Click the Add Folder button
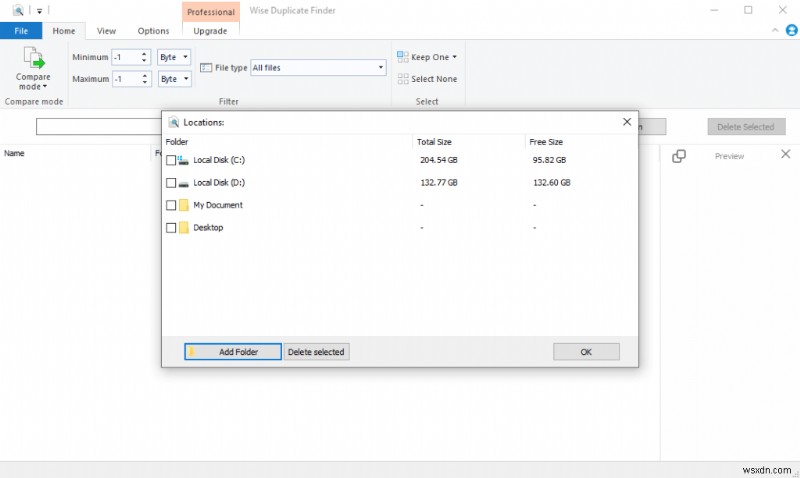Viewport: 800px width, 478px height. [233, 351]
